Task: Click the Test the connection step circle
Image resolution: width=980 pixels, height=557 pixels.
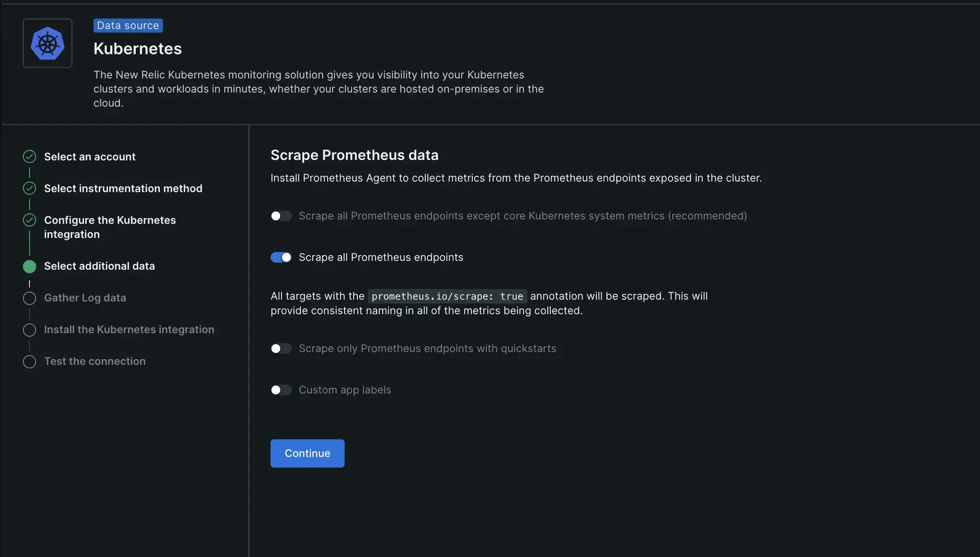Action: coord(30,361)
